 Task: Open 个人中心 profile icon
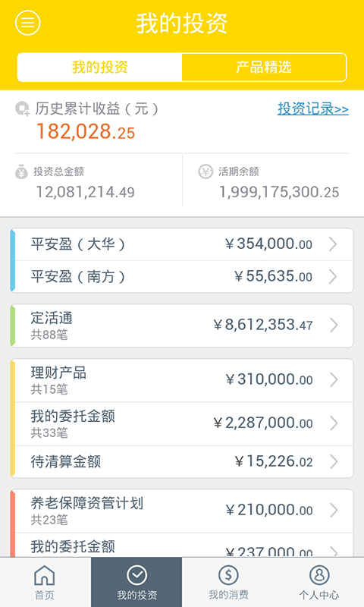coord(319,575)
